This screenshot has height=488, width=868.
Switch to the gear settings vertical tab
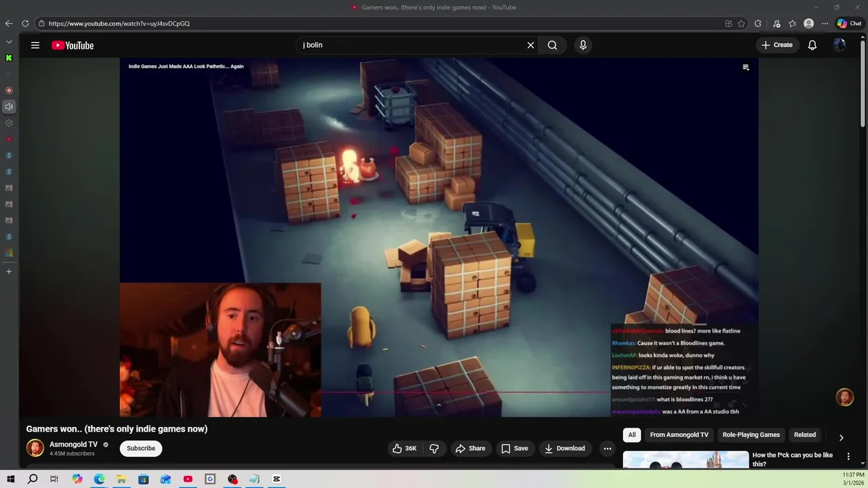(9, 123)
